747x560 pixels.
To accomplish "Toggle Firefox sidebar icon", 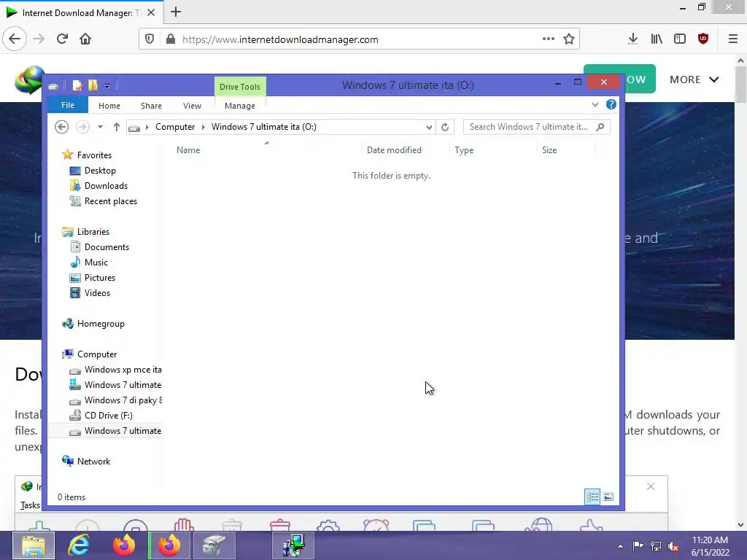I will [680, 39].
